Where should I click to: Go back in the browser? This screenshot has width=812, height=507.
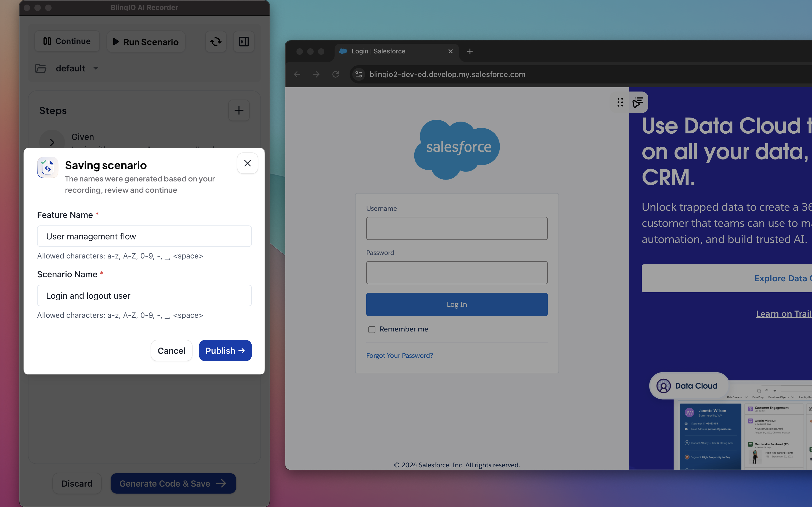297,74
